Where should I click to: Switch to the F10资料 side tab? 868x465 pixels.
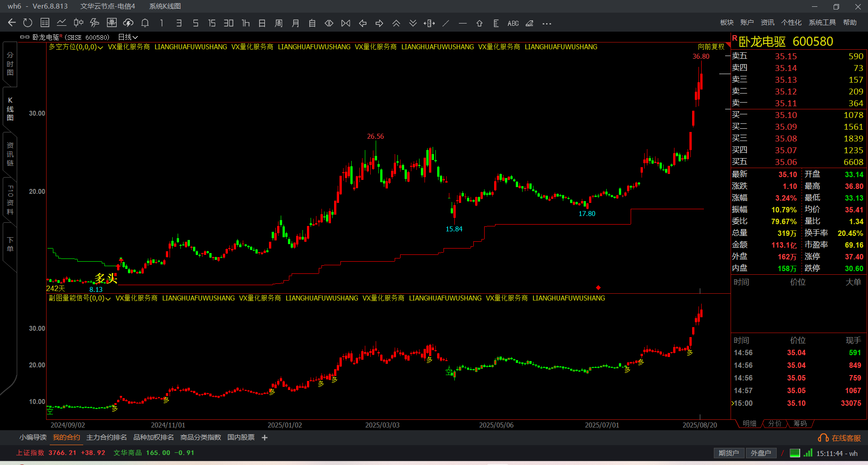10,200
